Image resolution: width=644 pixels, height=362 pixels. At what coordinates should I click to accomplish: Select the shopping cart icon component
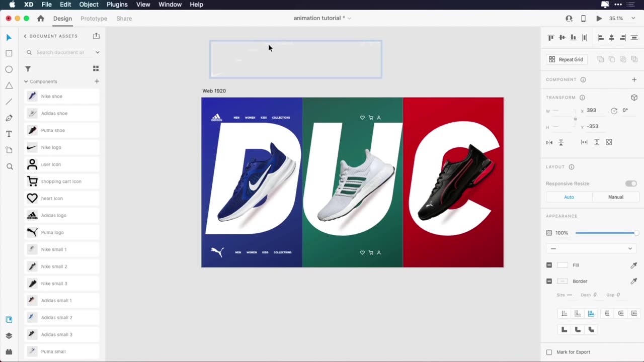[62, 182]
